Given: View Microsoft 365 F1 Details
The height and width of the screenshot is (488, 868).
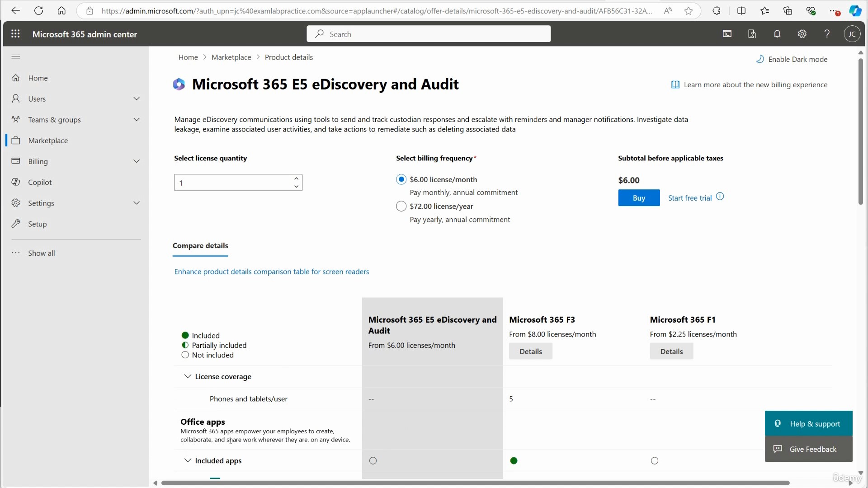Looking at the screenshot, I should 671,351.
